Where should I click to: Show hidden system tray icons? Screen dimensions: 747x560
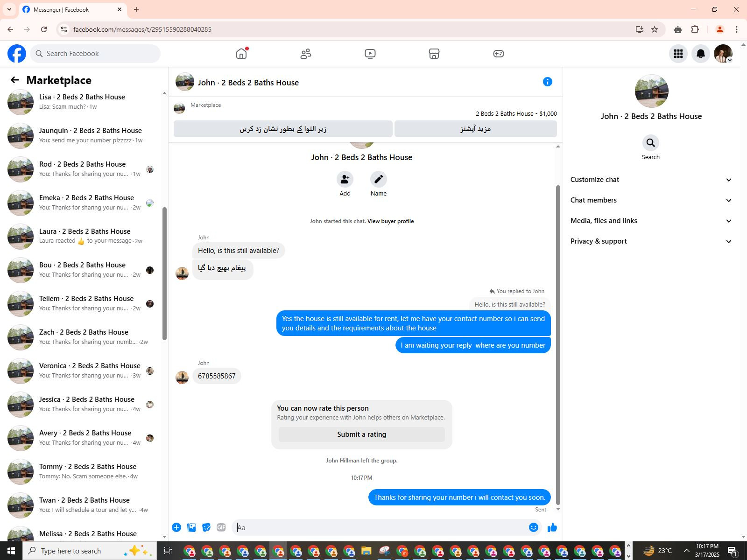(x=686, y=551)
